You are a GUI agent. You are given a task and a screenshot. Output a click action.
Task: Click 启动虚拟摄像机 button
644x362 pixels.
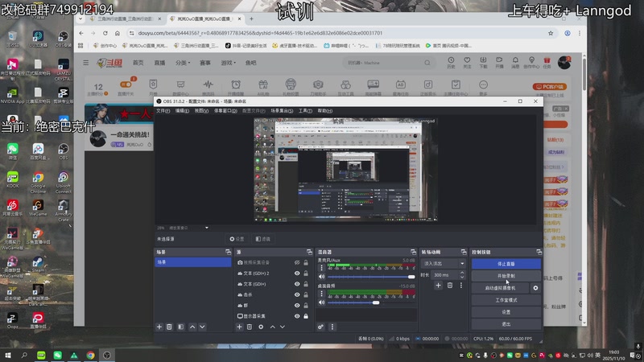click(500, 288)
